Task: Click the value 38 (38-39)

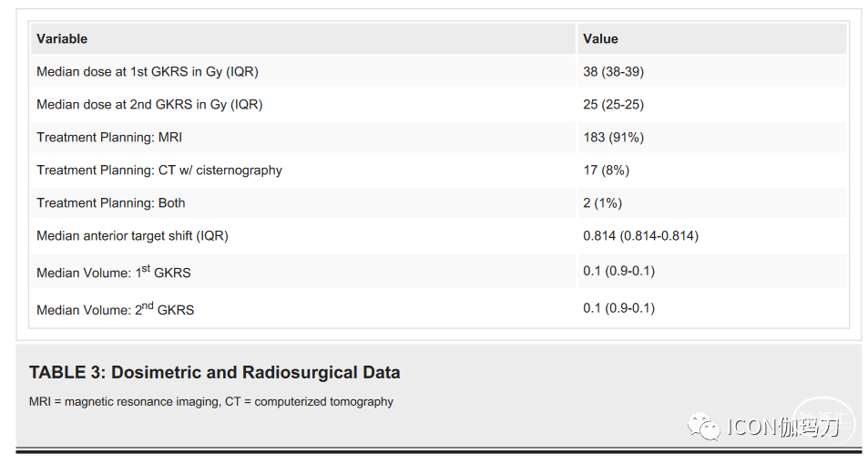Action: click(x=613, y=72)
